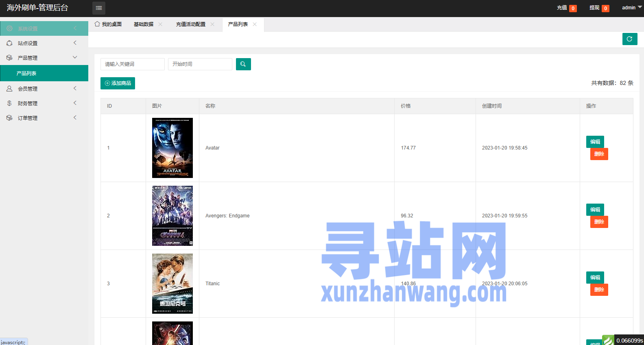This screenshot has height=345, width=644.
Task: Click the date 2023-01-20 19:58:45
Action: (504, 148)
